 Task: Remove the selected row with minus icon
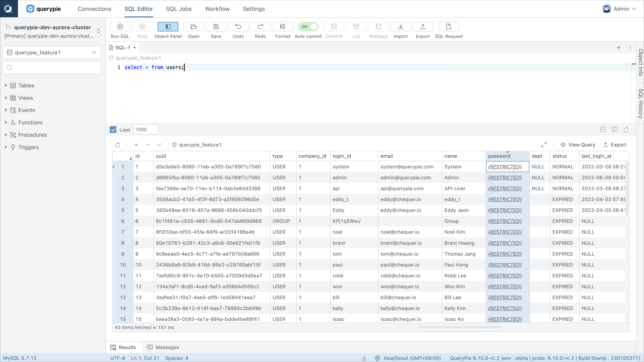click(147, 145)
